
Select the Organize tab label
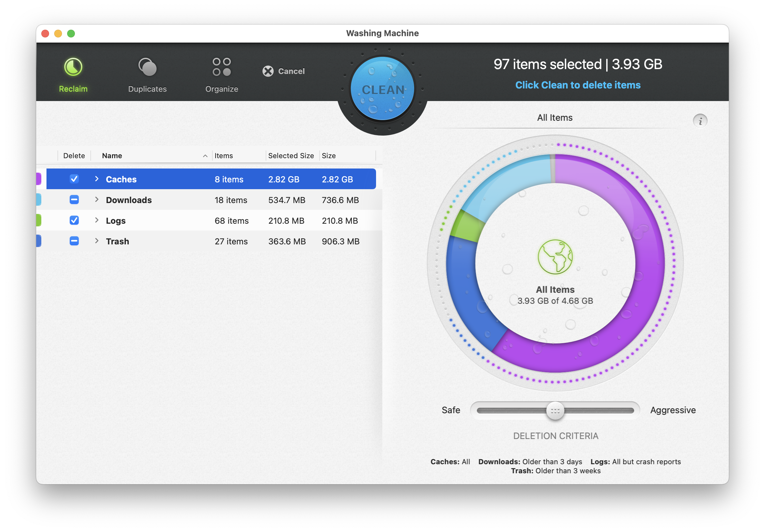pyautogui.click(x=221, y=89)
